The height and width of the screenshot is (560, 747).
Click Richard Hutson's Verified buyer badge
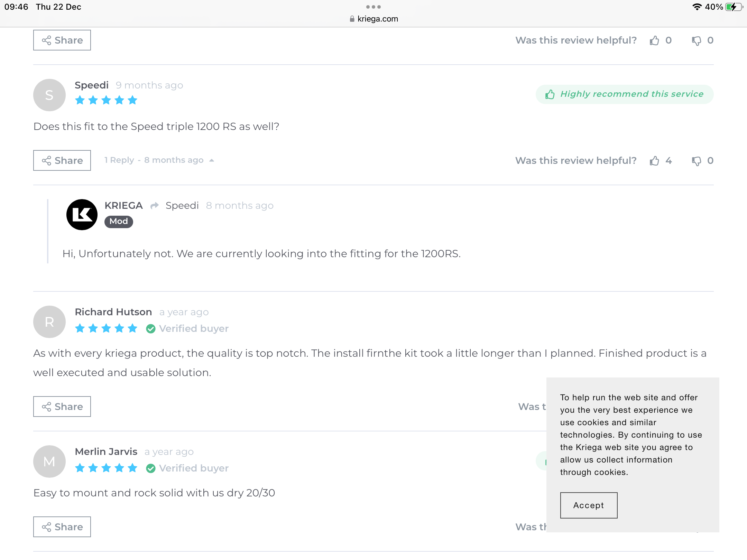pyautogui.click(x=187, y=329)
